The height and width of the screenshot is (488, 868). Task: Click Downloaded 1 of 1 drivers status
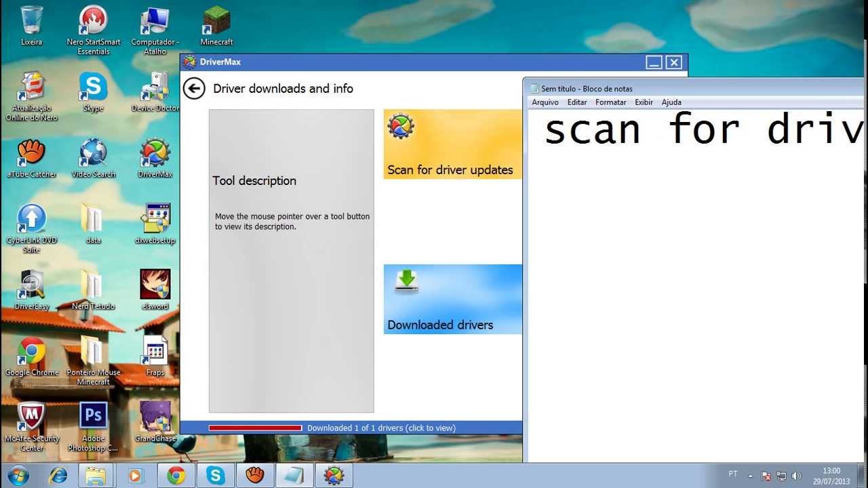click(x=381, y=428)
